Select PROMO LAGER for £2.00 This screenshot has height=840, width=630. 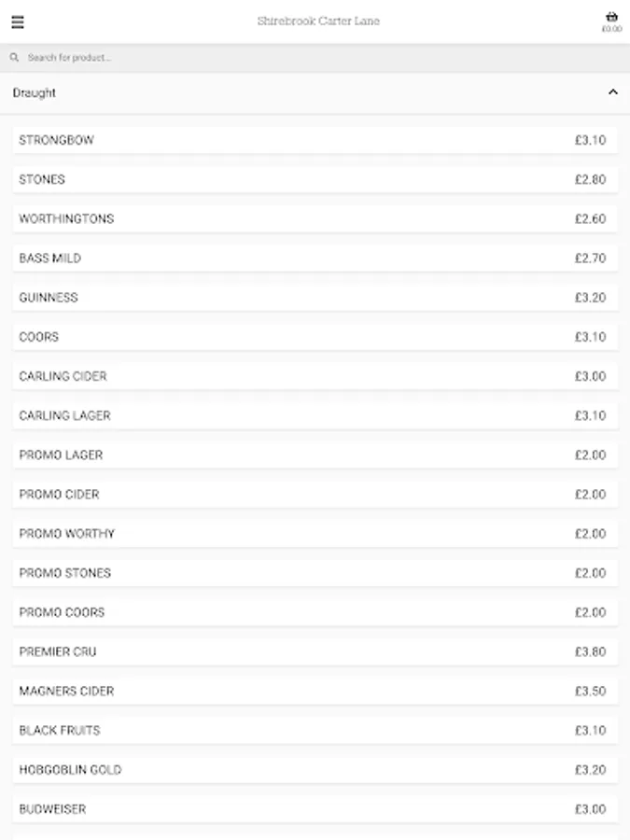click(315, 455)
